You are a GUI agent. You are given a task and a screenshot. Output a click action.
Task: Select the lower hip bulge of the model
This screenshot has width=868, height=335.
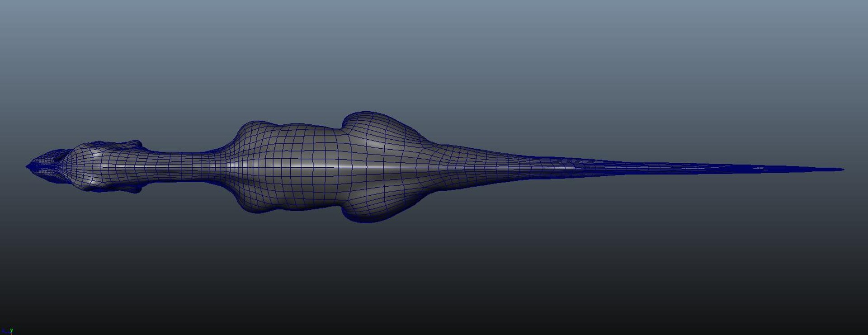[x=375, y=212]
